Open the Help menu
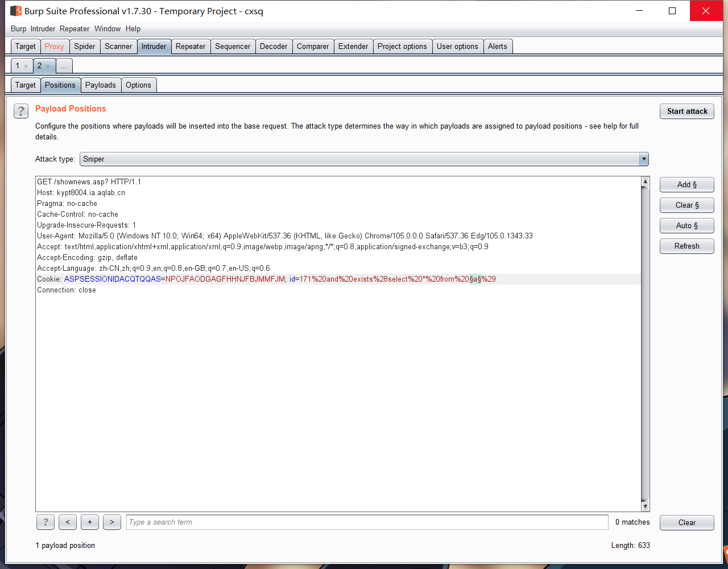Screen dimensions: 728x569 pos(133,29)
